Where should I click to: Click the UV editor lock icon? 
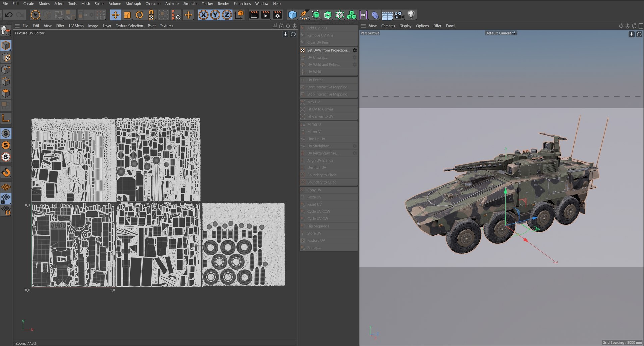coord(281,26)
